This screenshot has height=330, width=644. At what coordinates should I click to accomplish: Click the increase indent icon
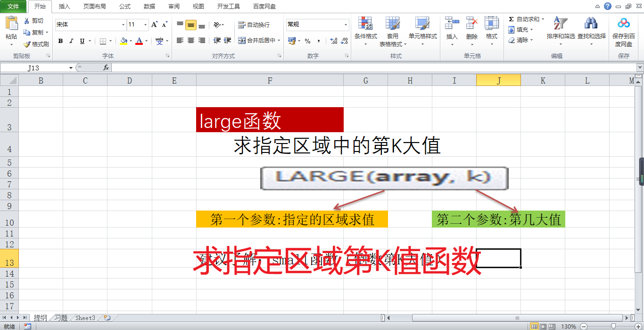[x=228, y=41]
